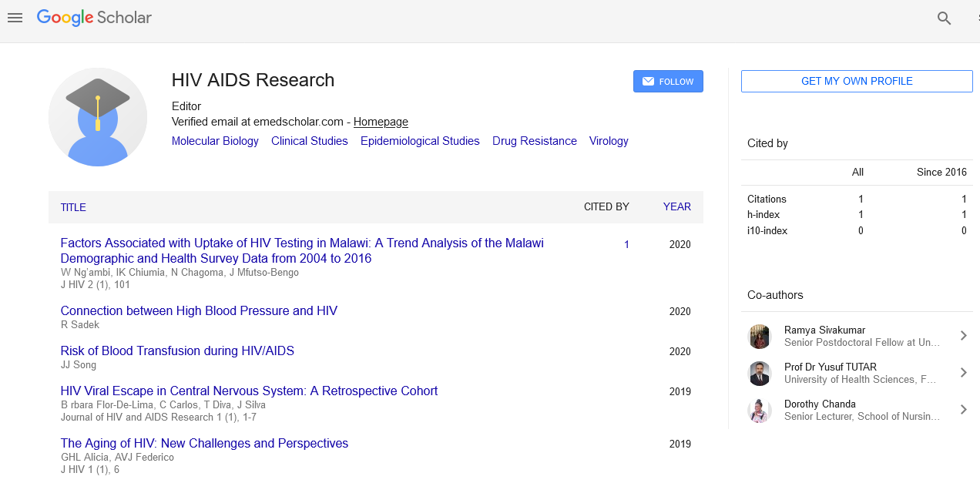Viewport: 980px width, 483px height.
Task: Click the graduation cap profile avatar
Action: [x=98, y=117]
